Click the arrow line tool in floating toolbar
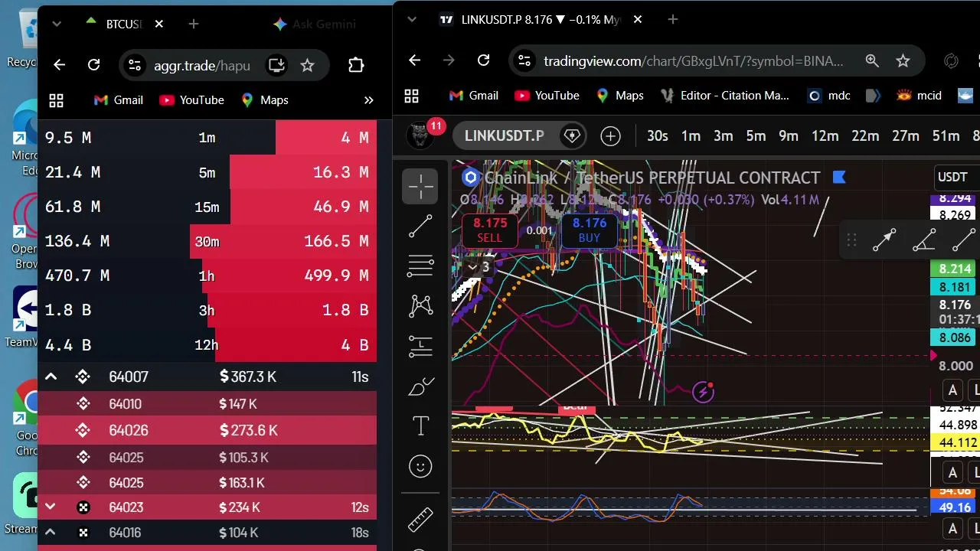Screen dimensions: 980x551 884,240
